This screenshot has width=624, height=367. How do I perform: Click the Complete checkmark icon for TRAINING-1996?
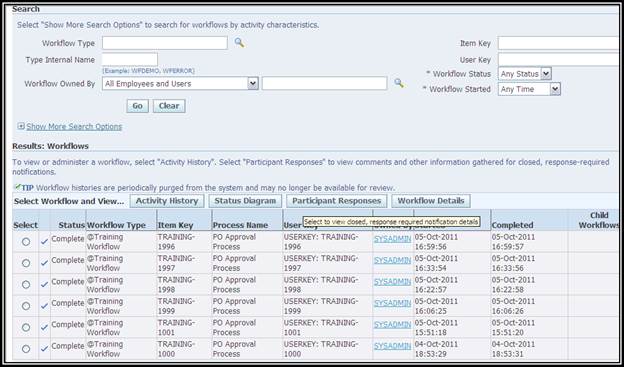tap(45, 241)
